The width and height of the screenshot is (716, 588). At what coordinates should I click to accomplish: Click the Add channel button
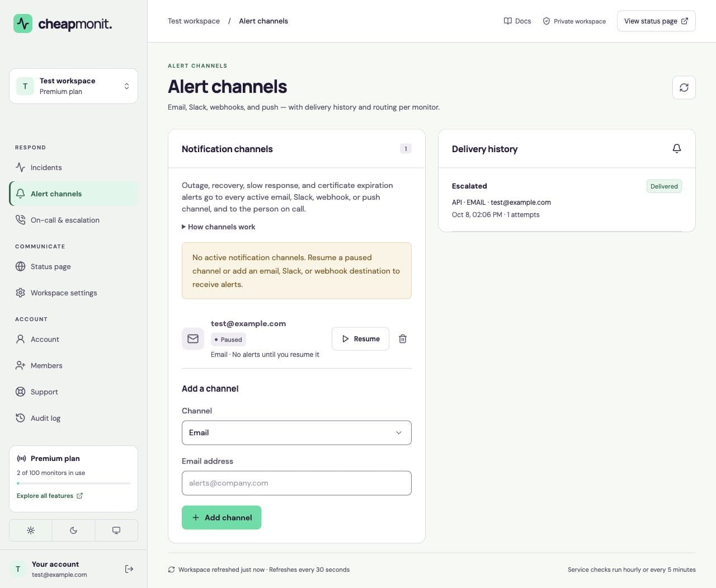coord(222,518)
